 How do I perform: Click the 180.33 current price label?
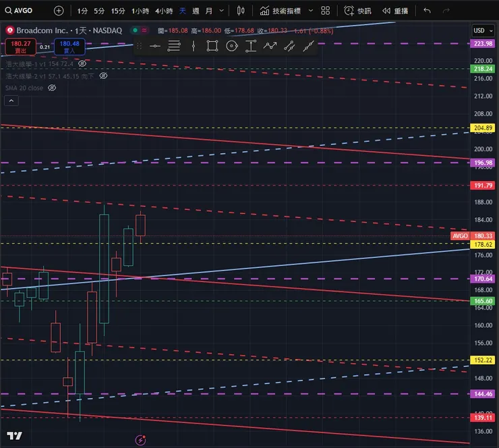(483, 236)
